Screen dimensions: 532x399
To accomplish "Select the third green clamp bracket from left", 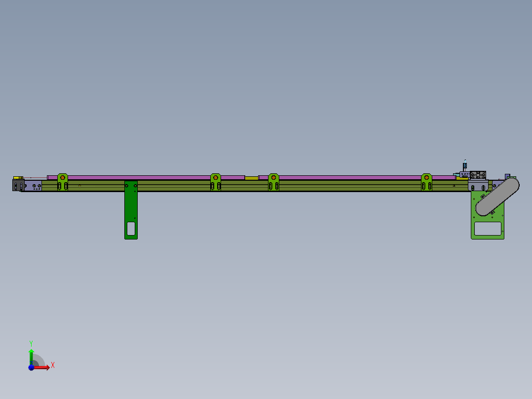I will click(x=273, y=181).
